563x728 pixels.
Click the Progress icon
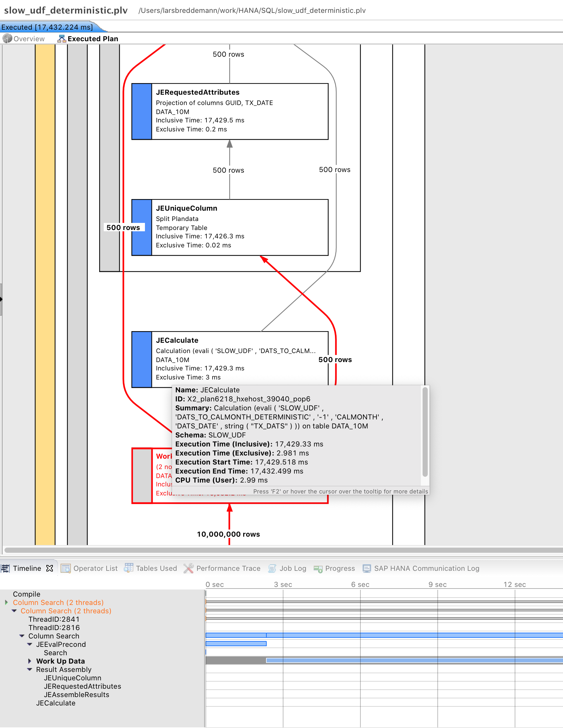point(318,569)
